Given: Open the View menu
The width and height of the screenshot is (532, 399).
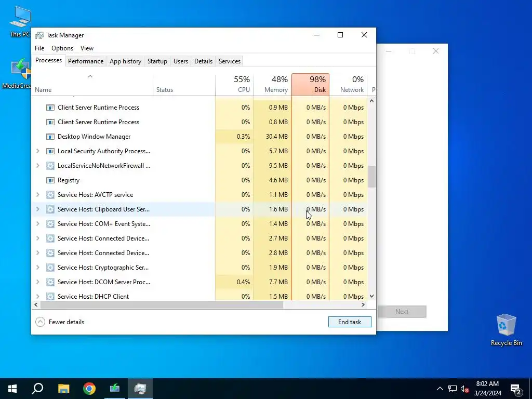Looking at the screenshot, I should click(x=87, y=48).
